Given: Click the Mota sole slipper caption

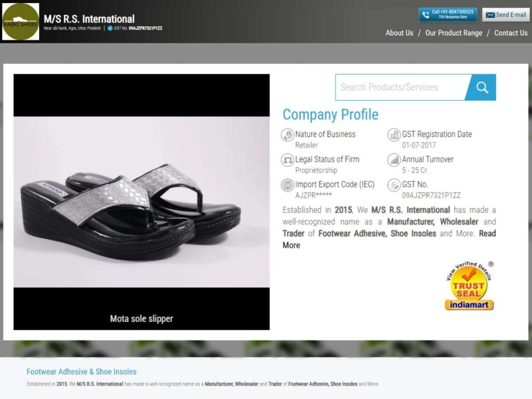Looking at the screenshot, I should (141, 318).
